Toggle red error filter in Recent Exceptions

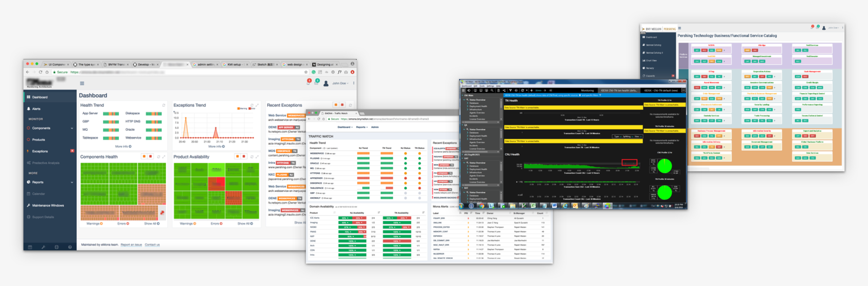(342, 105)
